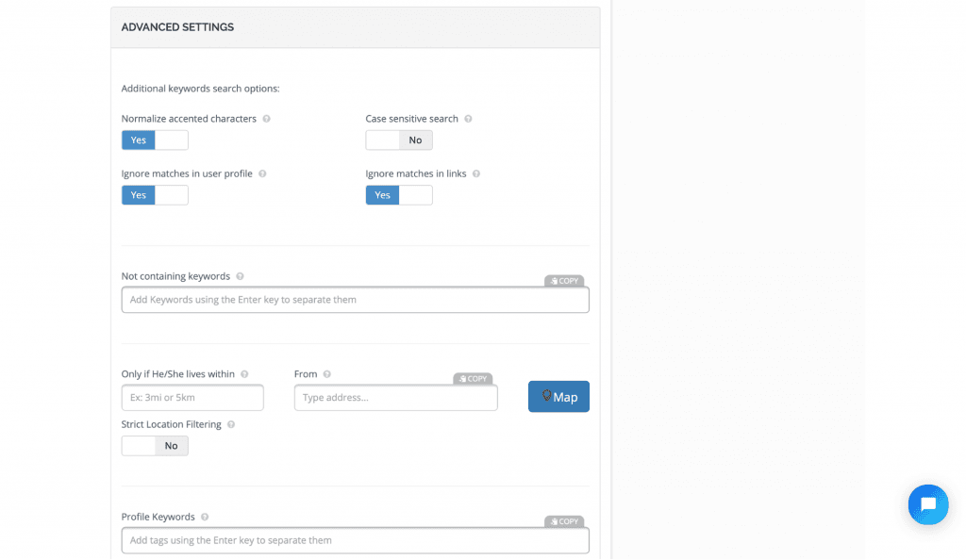This screenshot has width=966, height=560.
Task: Show help for Strict Location Filtering
Action: [231, 424]
